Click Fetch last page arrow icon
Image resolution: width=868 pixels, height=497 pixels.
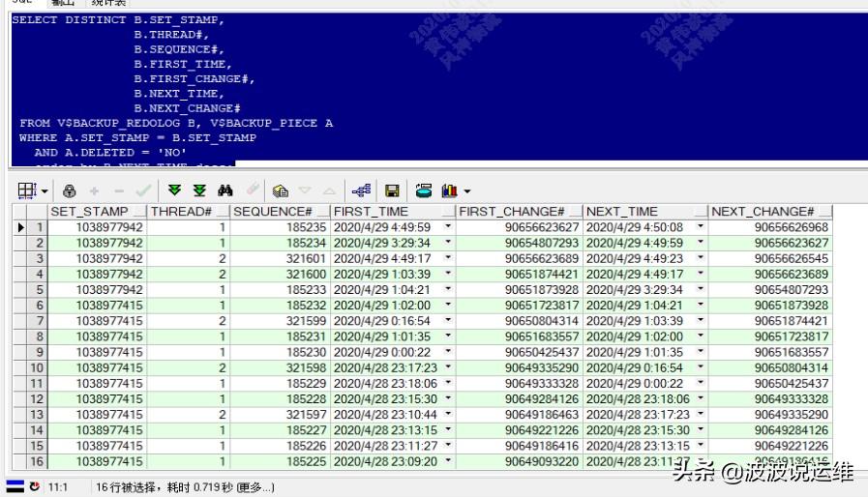[x=199, y=190]
